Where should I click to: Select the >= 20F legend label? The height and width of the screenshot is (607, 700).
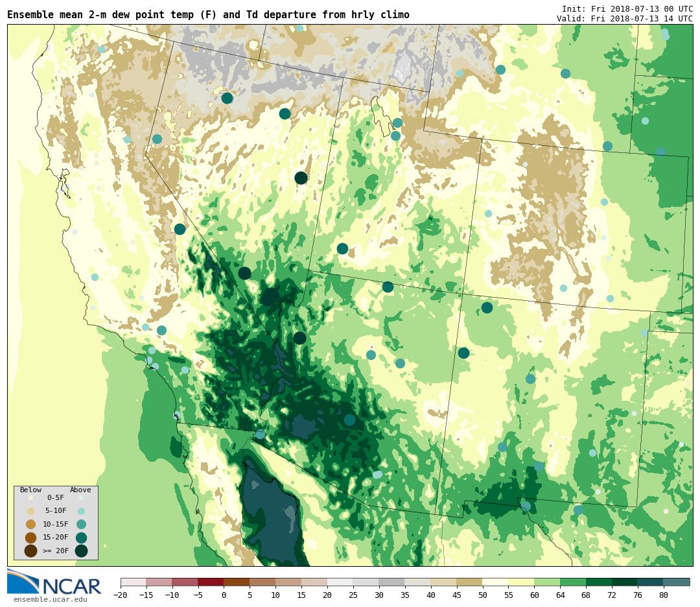[x=56, y=551]
